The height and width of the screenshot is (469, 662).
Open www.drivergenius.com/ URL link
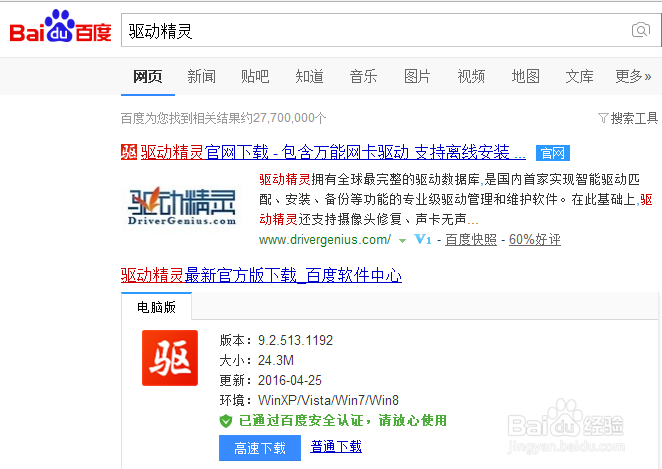325,240
